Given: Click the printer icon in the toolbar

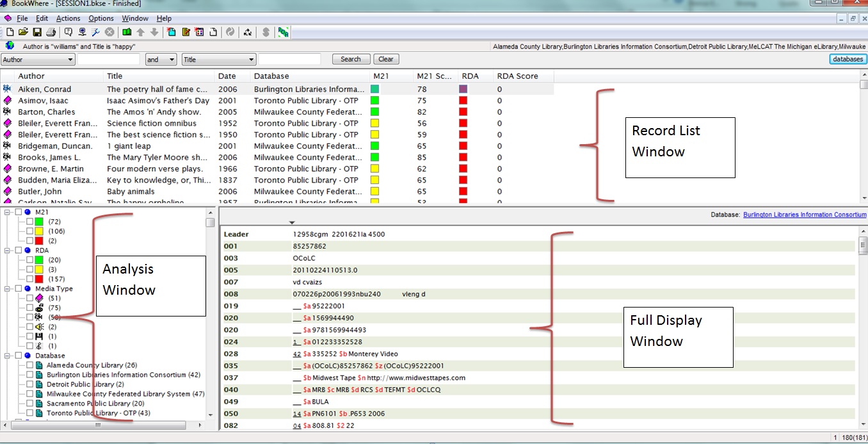Looking at the screenshot, I should (51, 32).
